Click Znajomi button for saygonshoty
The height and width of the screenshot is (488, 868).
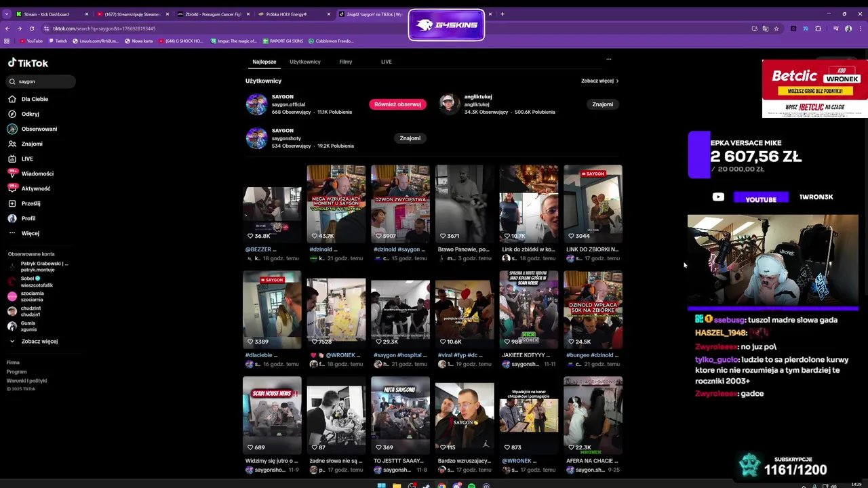pos(410,138)
